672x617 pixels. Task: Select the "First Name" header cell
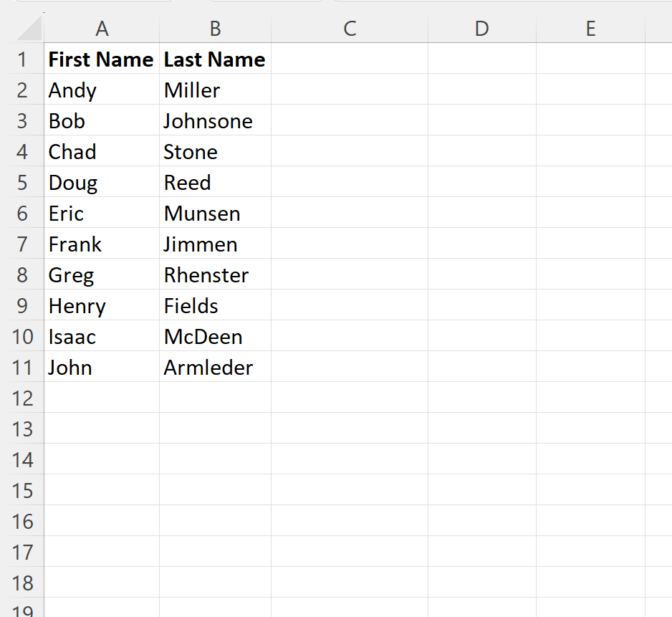100,59
